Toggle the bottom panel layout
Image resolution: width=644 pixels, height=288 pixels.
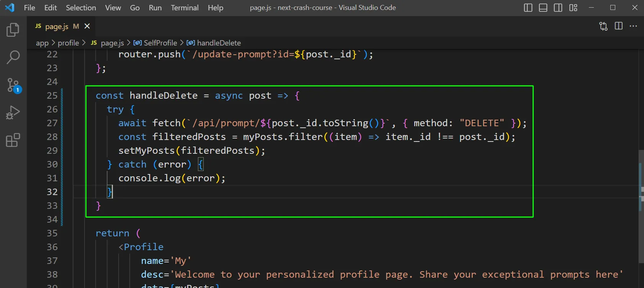[x=543, y=8]
